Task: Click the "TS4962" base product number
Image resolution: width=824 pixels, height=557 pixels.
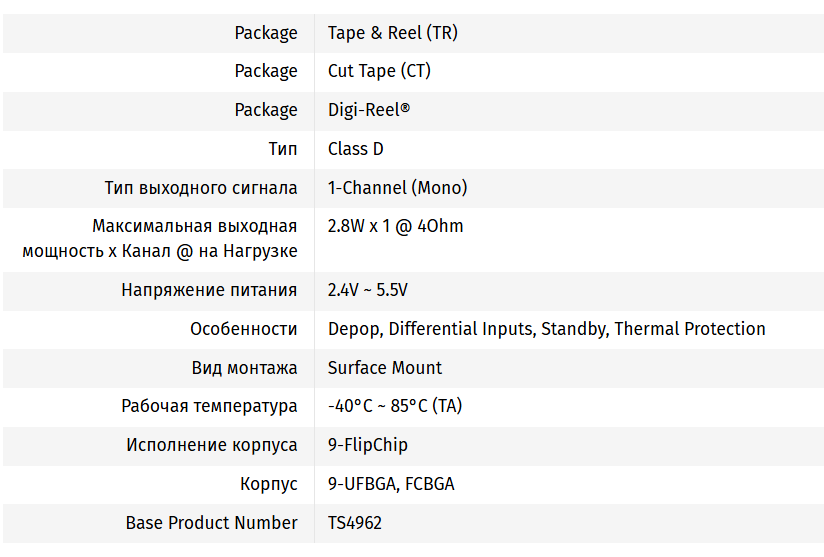Action: (354, 523)
